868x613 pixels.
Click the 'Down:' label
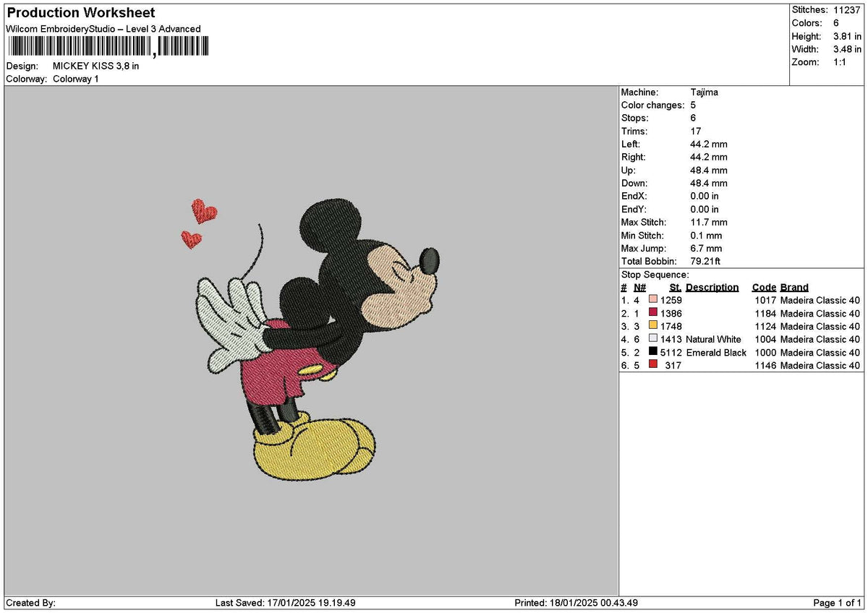(635, 184)
